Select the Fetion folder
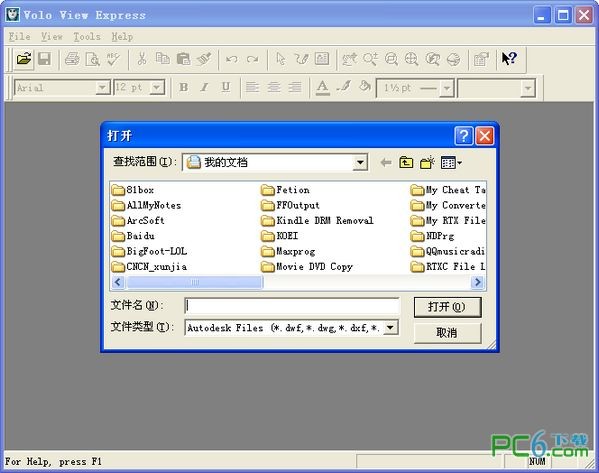This screenshot has height=473, width=599. 285,190
